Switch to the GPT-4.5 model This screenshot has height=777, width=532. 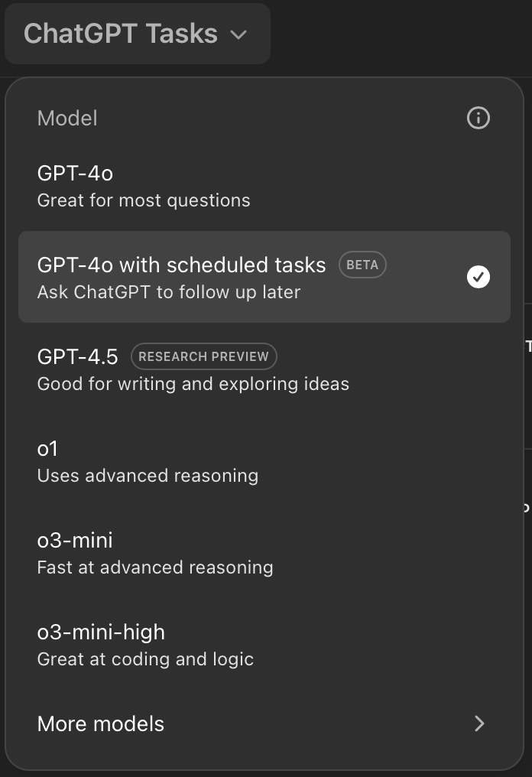[264, 369]
